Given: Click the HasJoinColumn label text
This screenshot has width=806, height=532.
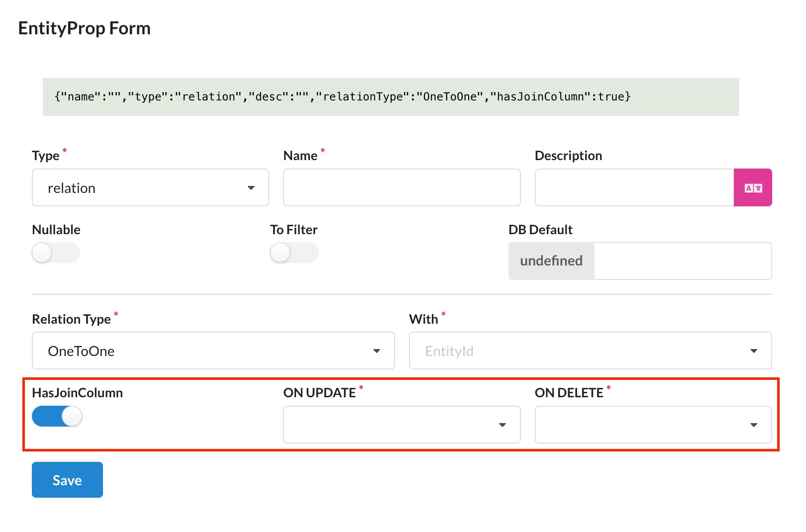Looking at the screenshot, I should coord(77,393).
